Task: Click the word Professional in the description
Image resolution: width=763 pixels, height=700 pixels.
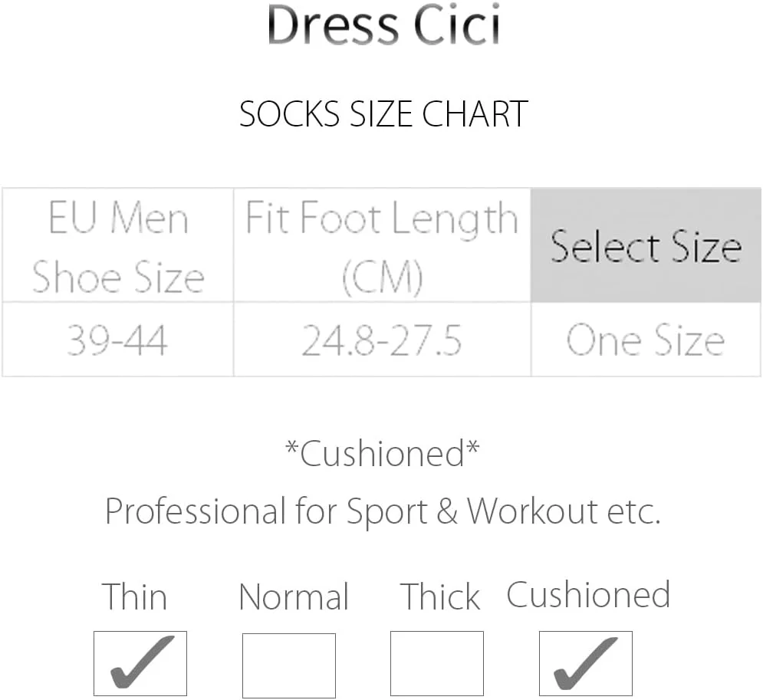Action: 195,511
